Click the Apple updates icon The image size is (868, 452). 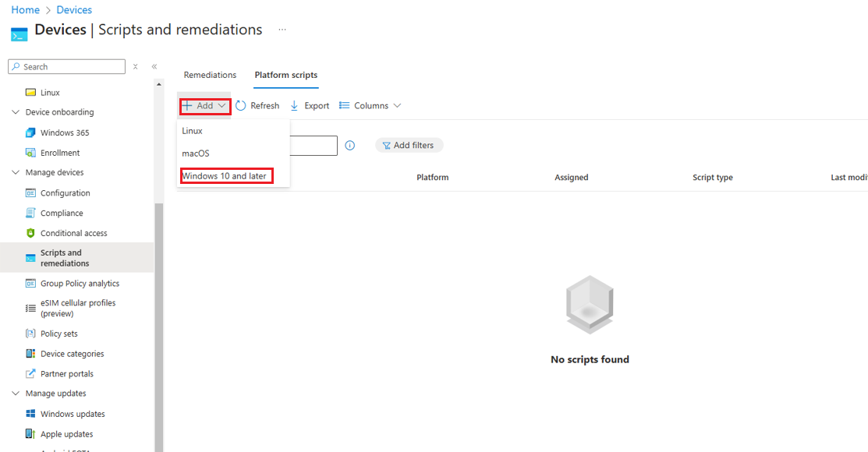coord(30,434)
